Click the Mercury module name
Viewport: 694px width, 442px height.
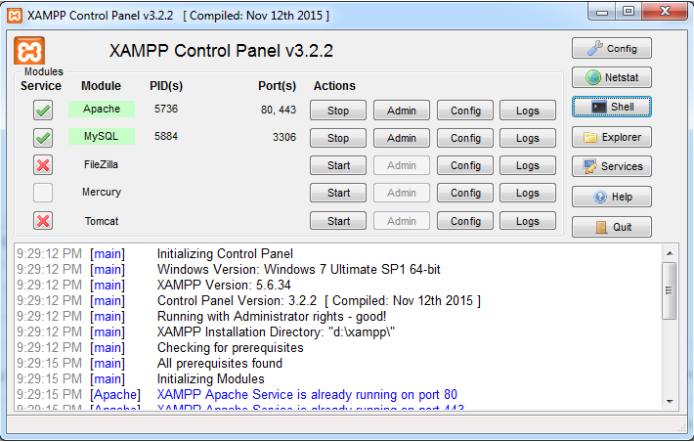[101, 192]
